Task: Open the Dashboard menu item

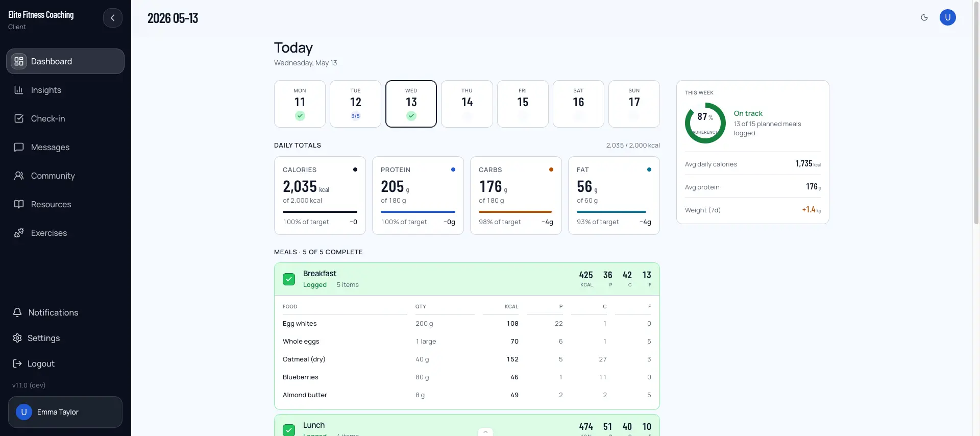Action: (x=65, y=61)
